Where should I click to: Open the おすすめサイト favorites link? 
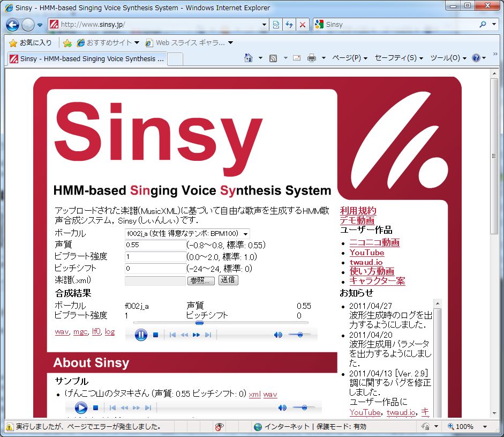pyautogui.click(x=108, y=42)
